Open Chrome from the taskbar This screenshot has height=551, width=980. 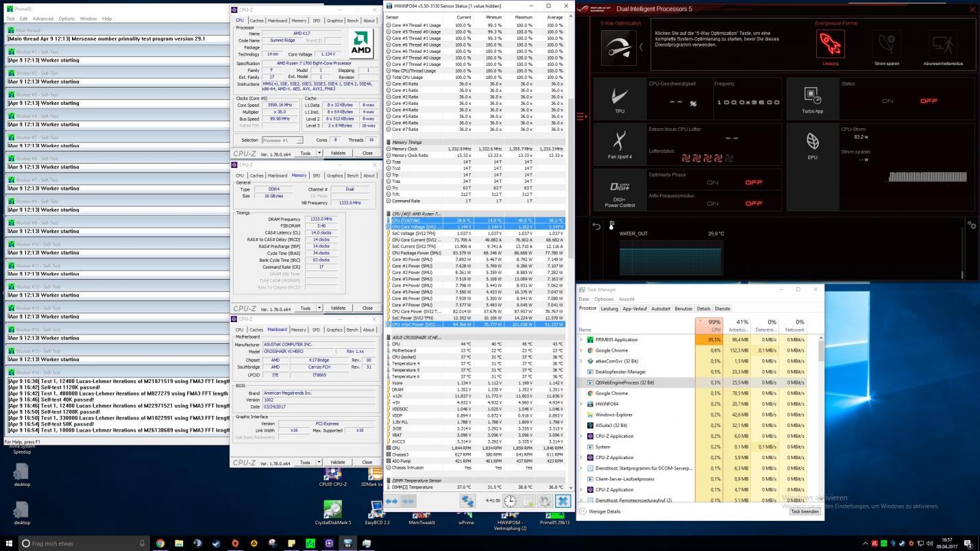[x=160, y=543]
